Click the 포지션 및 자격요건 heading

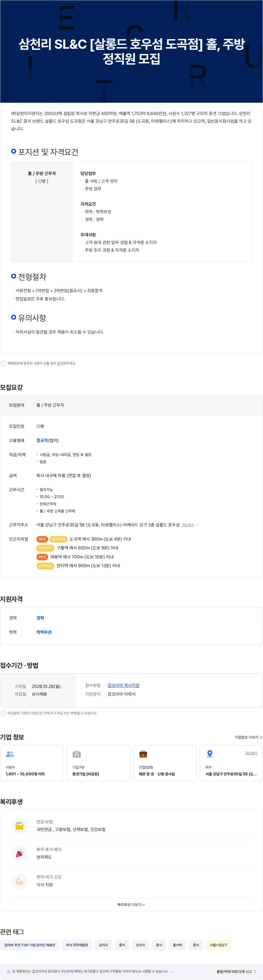pos(48,152)
